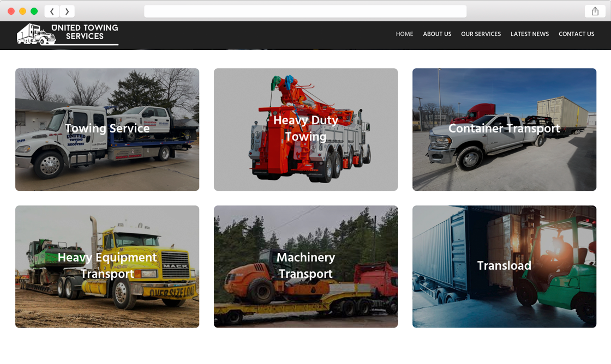This screenshot has width=611, height=364.
Task: Choose the Heavy Equipment Transport tile
Action: pyautogui.click(x=107, y=266)
